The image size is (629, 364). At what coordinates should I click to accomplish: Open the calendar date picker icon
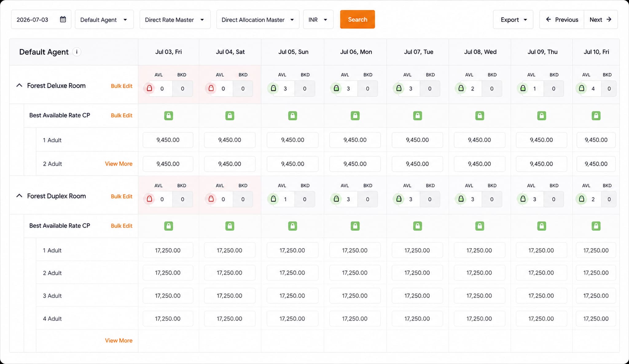tap(63, 19)
